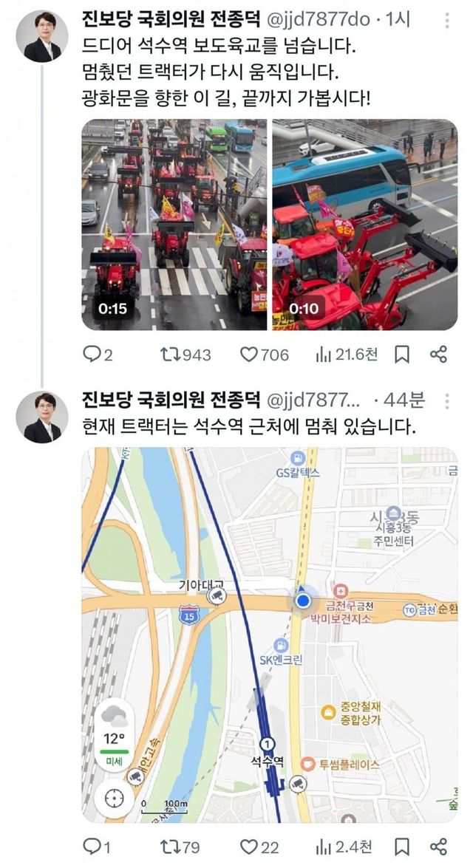Viewport: 473px width, 868px height.
Task: Open replies on the first tweet
Action: click(x=98, y=355)
